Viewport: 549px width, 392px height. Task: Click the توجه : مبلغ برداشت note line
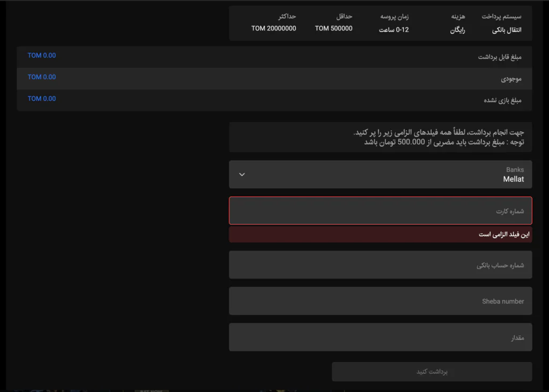(444, 142)
